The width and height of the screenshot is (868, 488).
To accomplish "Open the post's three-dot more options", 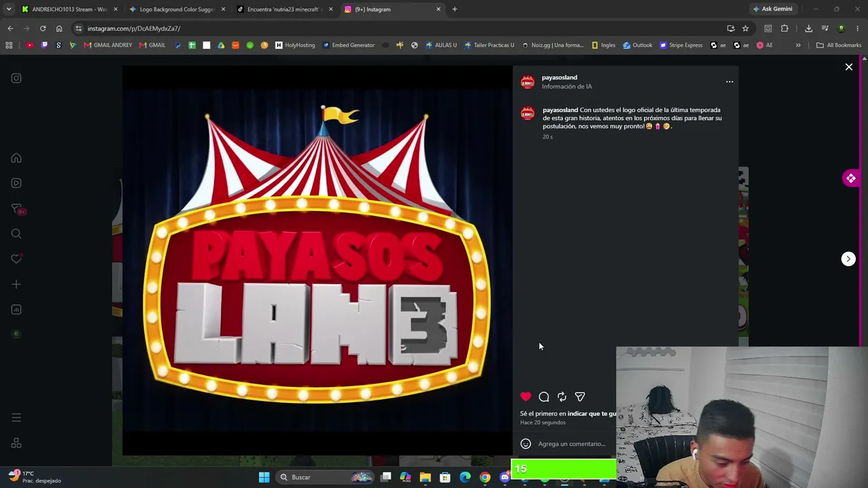I will pos(730,81).
